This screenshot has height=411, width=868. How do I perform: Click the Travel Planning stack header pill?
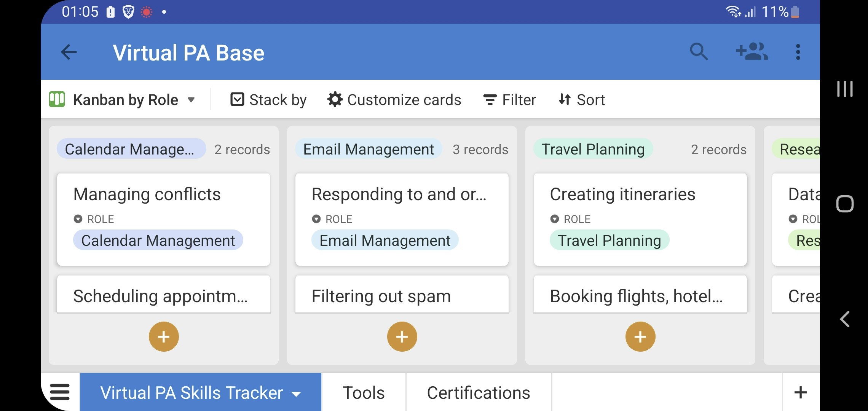coord(593,149)
